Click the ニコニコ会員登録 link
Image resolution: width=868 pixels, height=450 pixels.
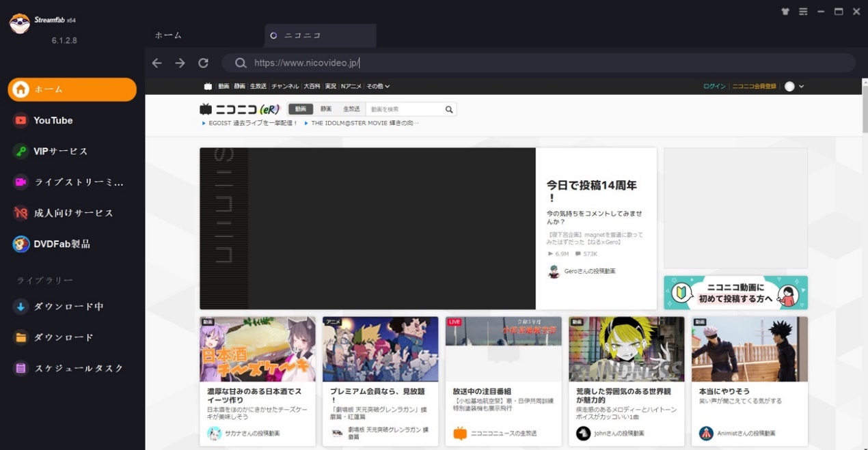point(755,87)
